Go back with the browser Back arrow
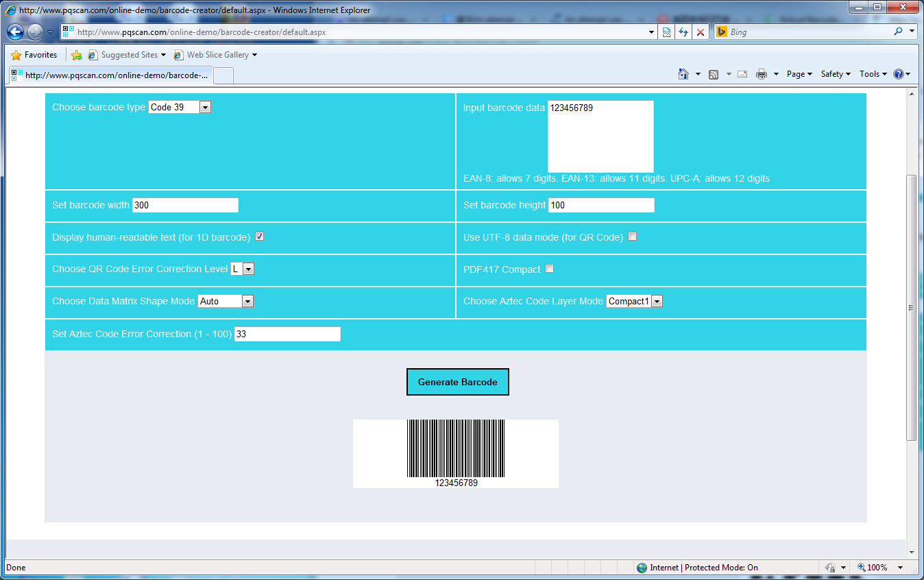Screen dimensions: 924x580 pyautogui.click(x=15, y=32)
